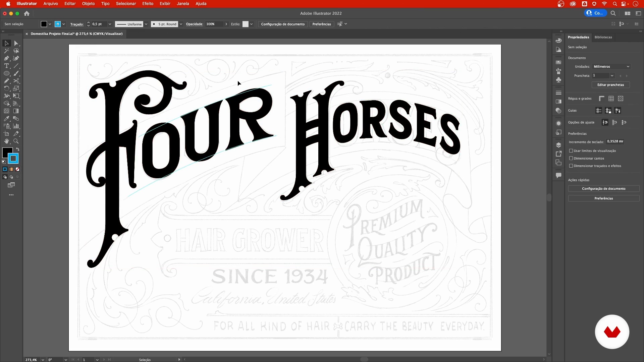Open the Janela menu
Image resolution: width=644 pixels, height=362 pixels.
pyautogui.click(x=183, y=4)
